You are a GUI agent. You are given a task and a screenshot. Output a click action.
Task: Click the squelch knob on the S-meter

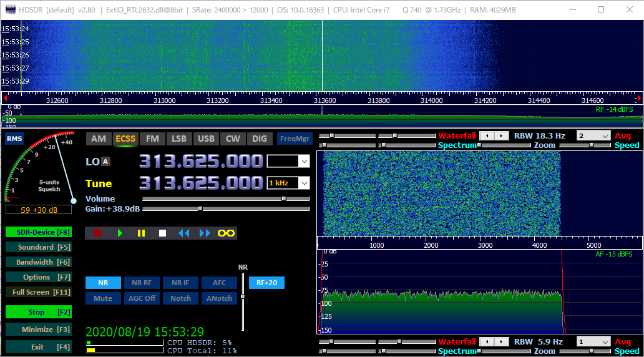point(74,201)
